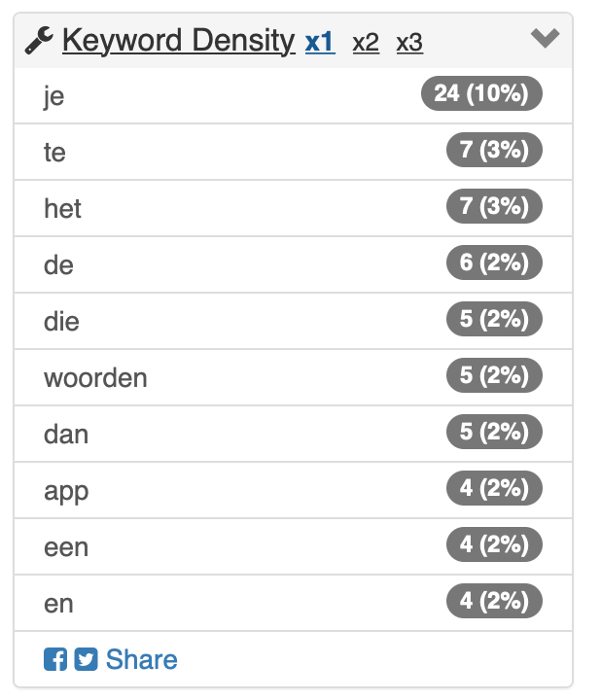The height and width of the screenshot is (700, 601).
Task: Select the 'het' keyword row
Action: point(293,208)
